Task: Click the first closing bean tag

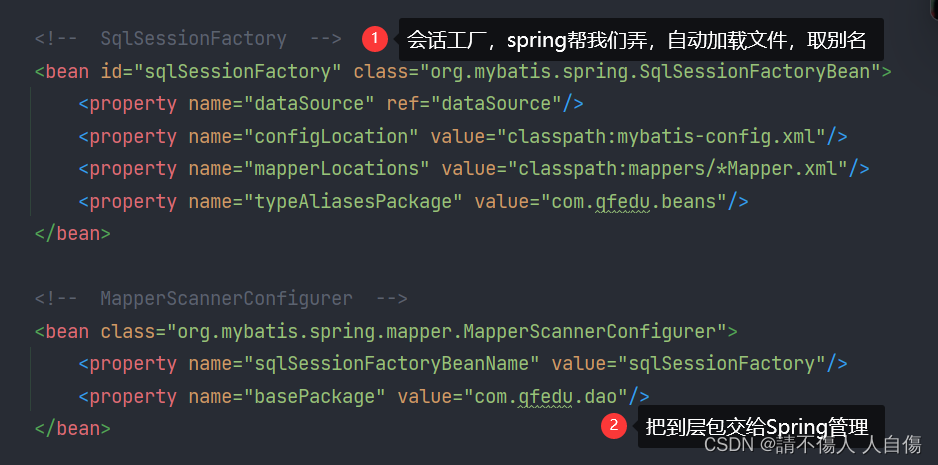Action: click(x=73, y=233)
